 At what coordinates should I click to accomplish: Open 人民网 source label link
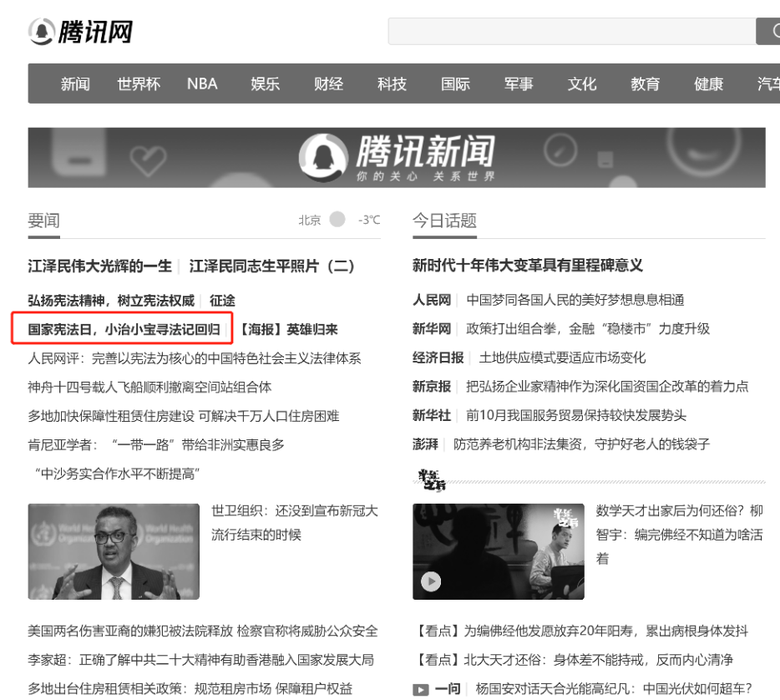tap(432, 300)
